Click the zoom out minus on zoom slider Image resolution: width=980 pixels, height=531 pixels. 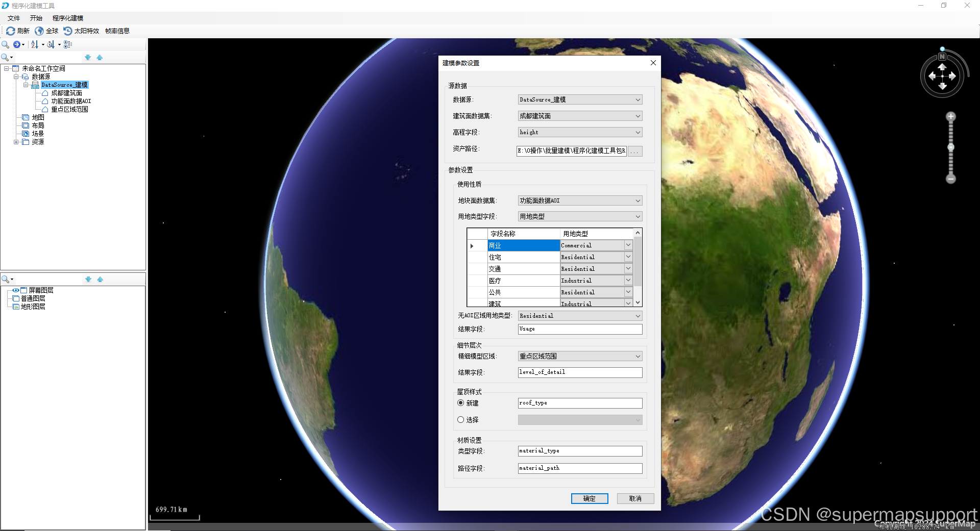[950, 179]
